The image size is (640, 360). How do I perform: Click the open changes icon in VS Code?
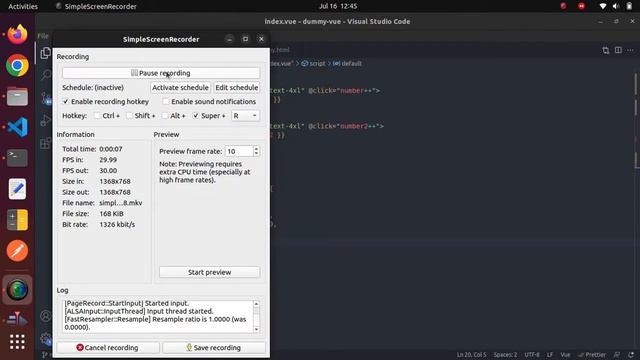coord(606,50)
